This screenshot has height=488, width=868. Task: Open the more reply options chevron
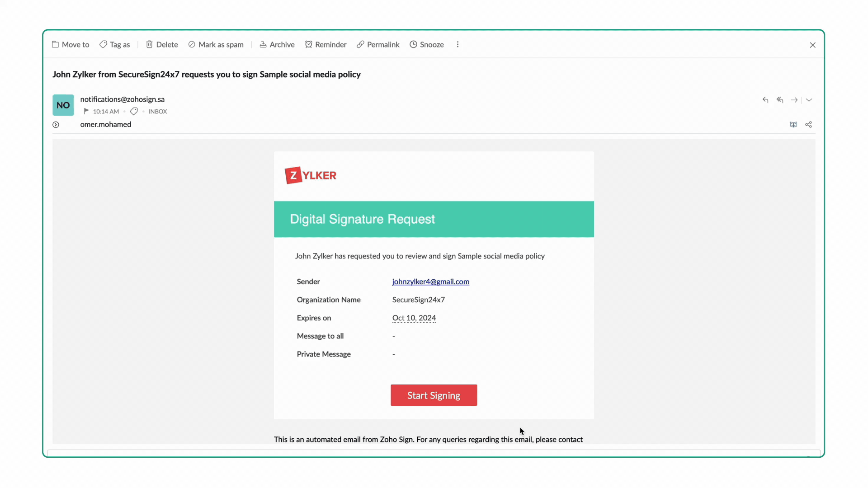click(x=809, y=100)
